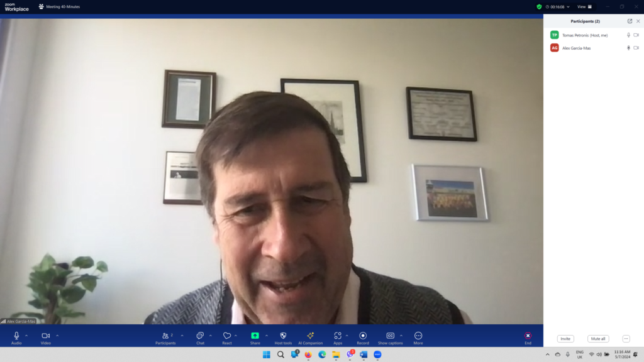Viewport: 644px width, 362px height.
Task: Click the green encryption shield icon
Action: tap(539, 7)
